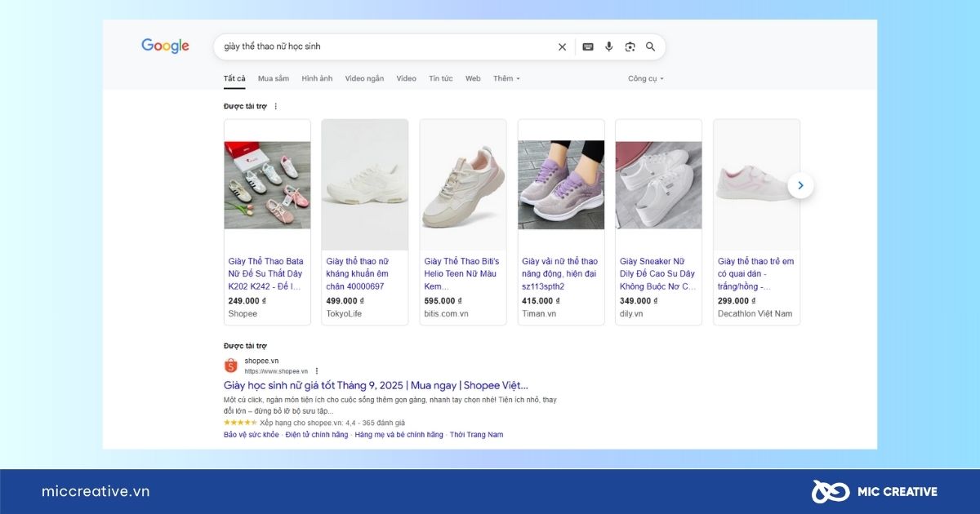Screen dimensions: 980x514
Task: Open the Video ngắn tab
Action: pos(364,78)
